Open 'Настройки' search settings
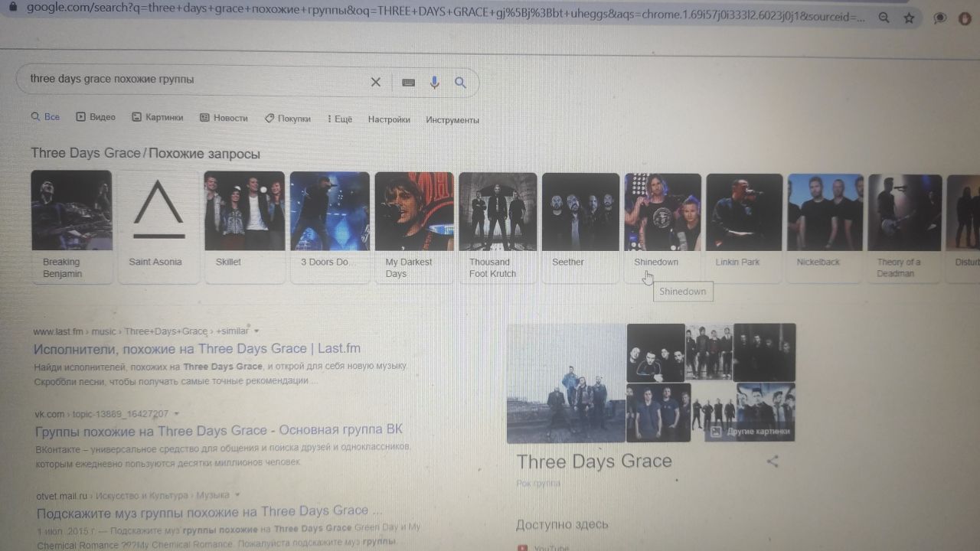980x551 pixels. point(389,119)
